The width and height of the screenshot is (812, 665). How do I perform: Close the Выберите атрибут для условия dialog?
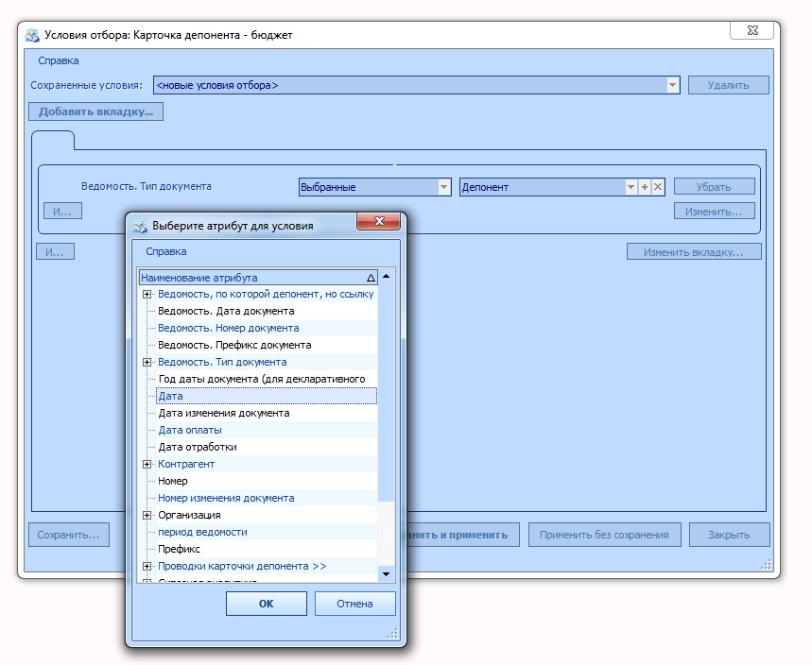[378, 221]
